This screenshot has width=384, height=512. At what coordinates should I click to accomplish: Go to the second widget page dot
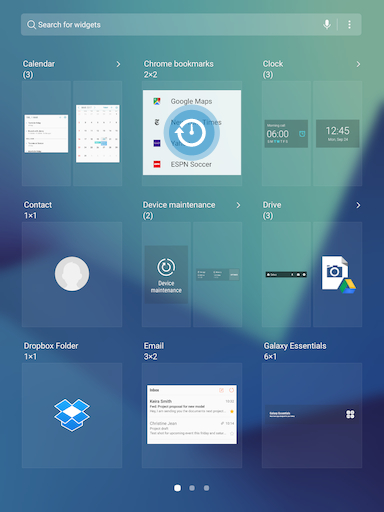192,488
